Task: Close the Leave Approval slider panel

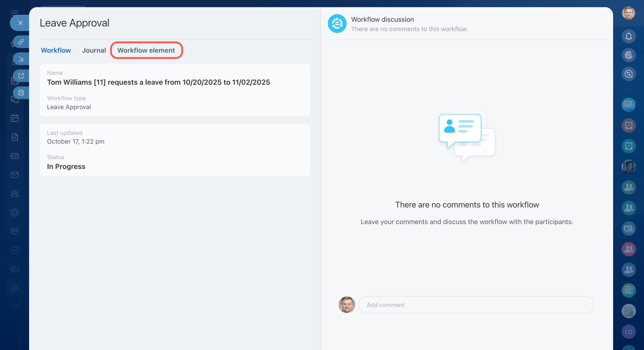Action: (21, 23)
